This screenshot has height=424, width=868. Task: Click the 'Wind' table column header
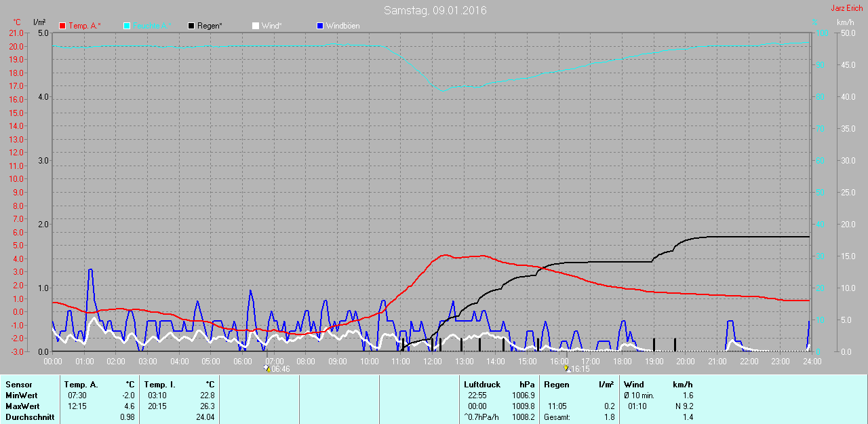click(x=634, y=385)
